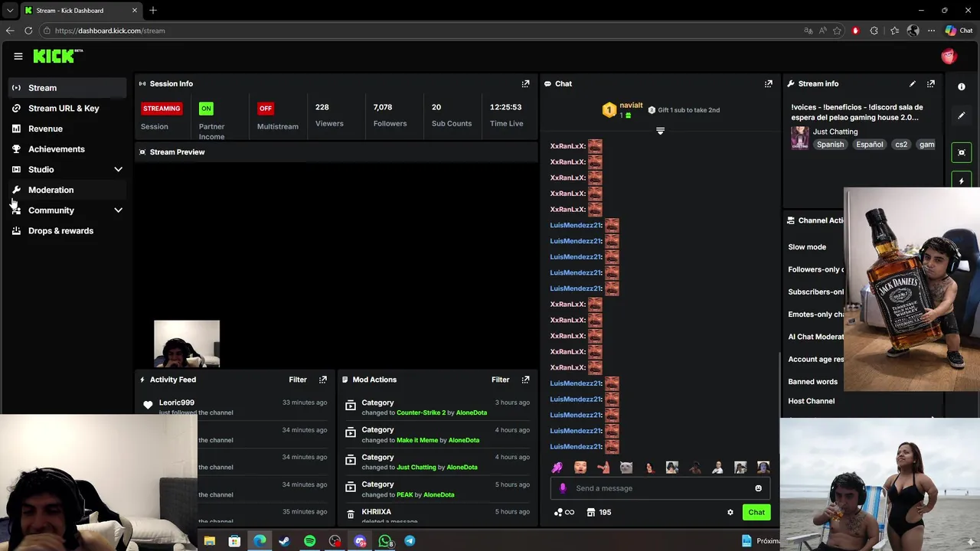980x551 pixels.
Task: Click the cs2 stream tag
Action: click(901, 145)
